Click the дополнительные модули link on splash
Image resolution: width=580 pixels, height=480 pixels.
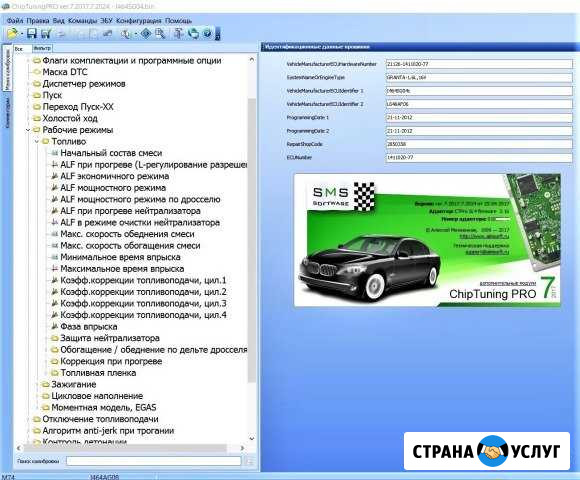(508, 283)
